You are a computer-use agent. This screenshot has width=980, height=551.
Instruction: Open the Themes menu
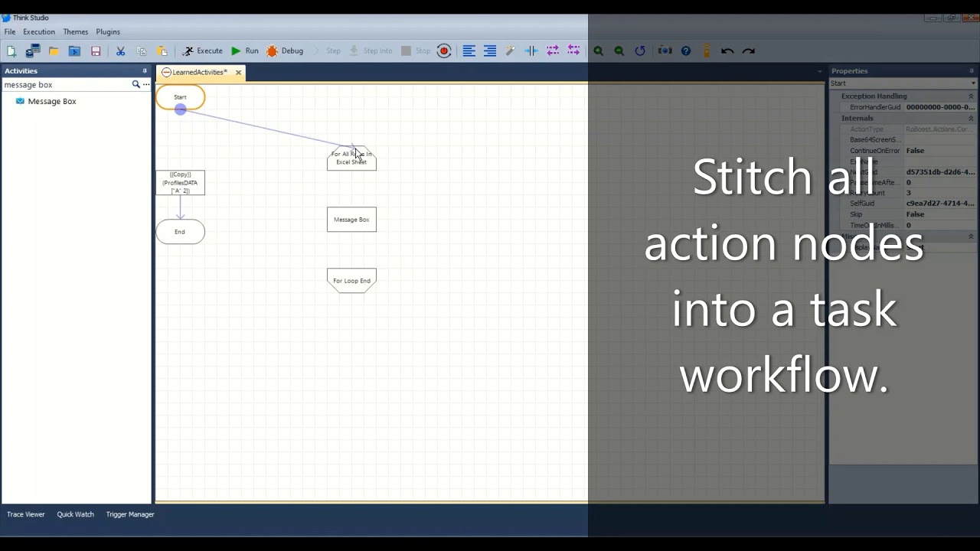pyautogui.click(x=76, y=32)
